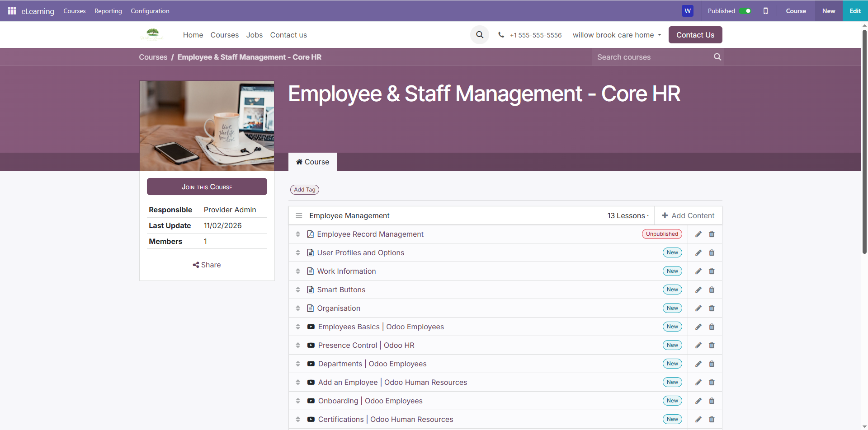This screenshot has height=430, width=868.
Task: Click Join This Course button
Action: coord(207,187)
